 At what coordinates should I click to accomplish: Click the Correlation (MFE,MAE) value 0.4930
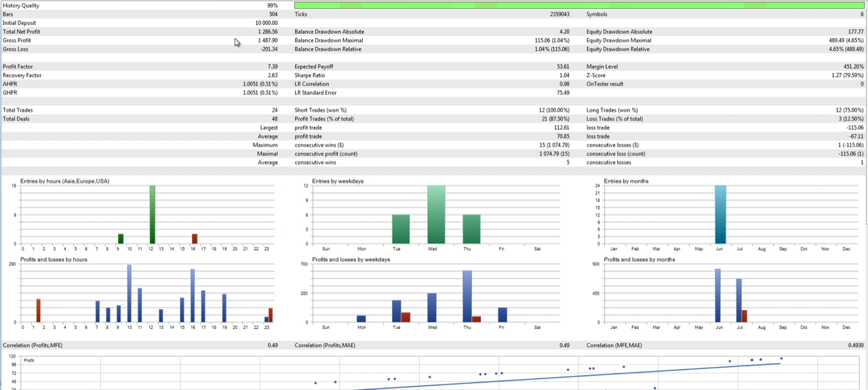point(856,345)
